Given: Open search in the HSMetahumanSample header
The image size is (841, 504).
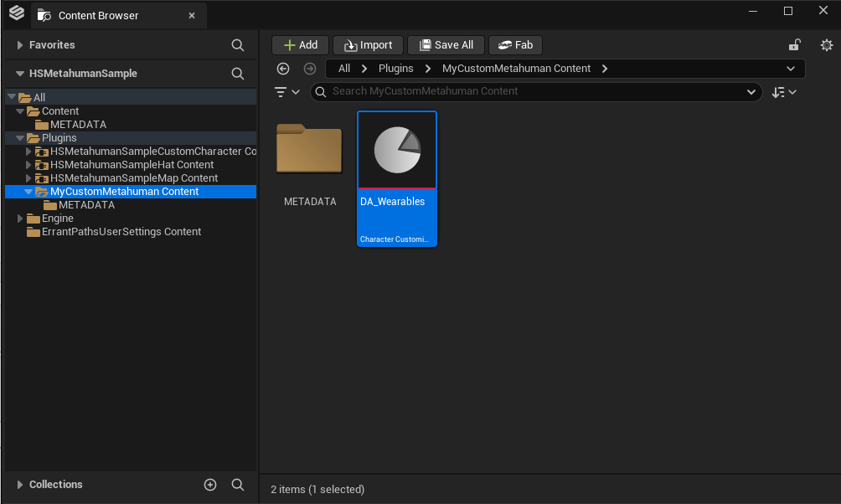Looking at the screenshot, I should coord(238,74).
